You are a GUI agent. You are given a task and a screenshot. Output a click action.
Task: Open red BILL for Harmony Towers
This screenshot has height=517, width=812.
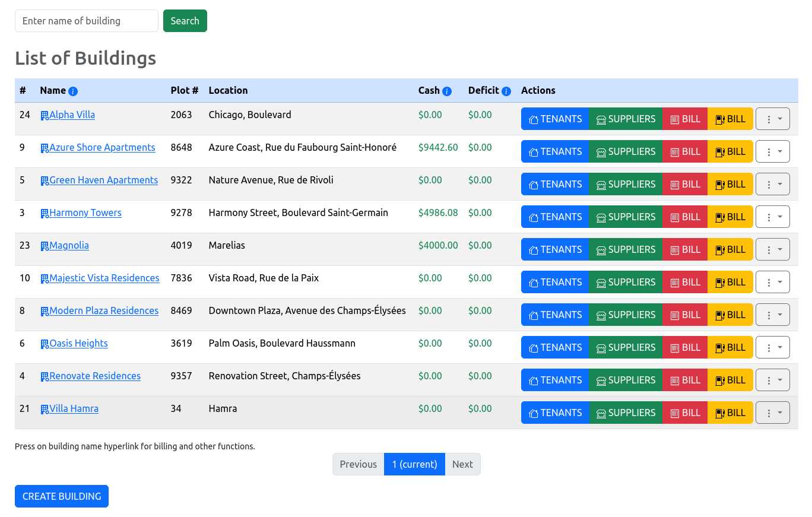(x=685, y=217)
